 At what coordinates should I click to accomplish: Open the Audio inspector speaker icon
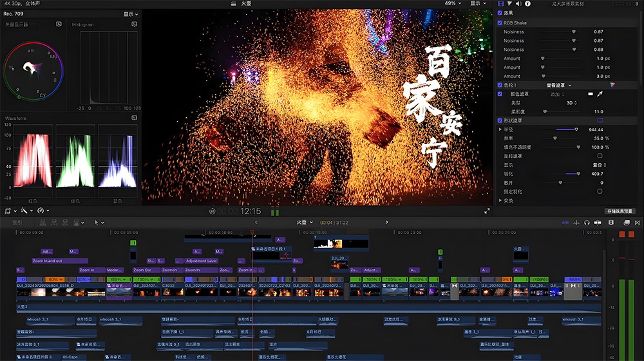[x=518, y=4]
